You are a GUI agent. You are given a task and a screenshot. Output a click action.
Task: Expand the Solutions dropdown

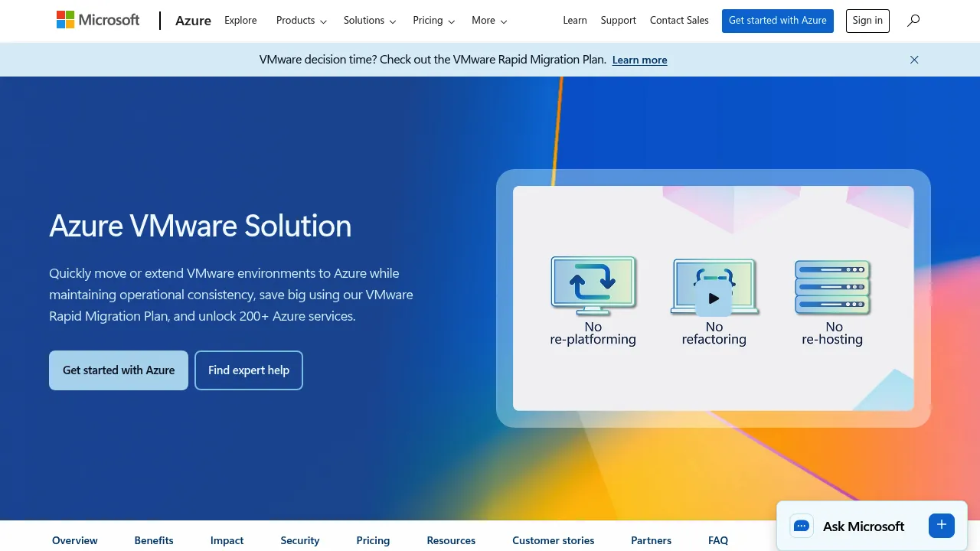pos(370,21)
